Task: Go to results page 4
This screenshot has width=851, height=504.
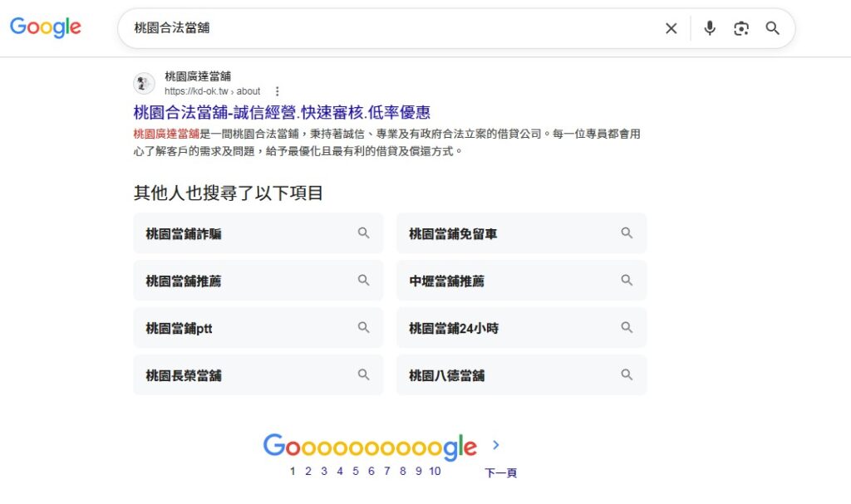Action: coord(340,471)
